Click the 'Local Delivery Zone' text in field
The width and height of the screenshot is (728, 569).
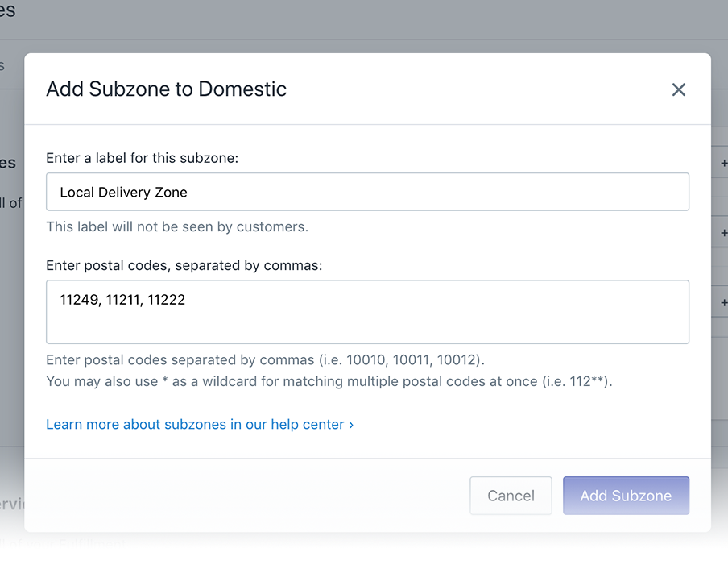pyautogui.click(x=123, y=193)
